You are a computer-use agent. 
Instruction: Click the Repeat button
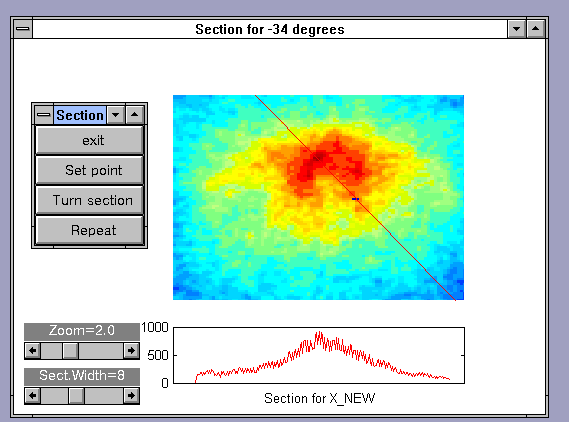tap(89, 230)
